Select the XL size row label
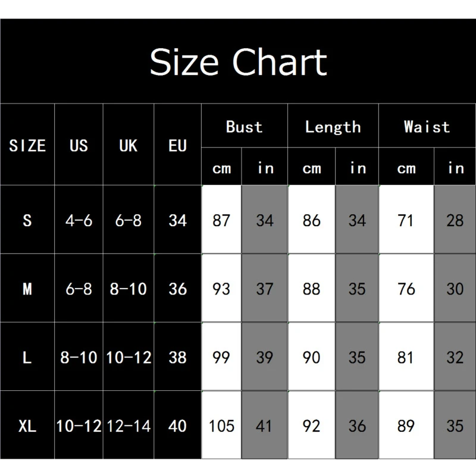Screen dimensions: 476x476 point(27,426)
